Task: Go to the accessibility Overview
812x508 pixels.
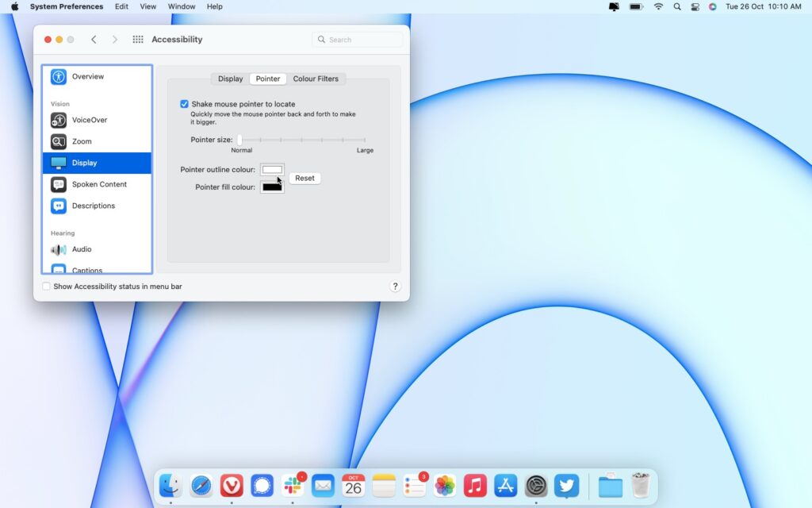Action: [x=87, y=76]
